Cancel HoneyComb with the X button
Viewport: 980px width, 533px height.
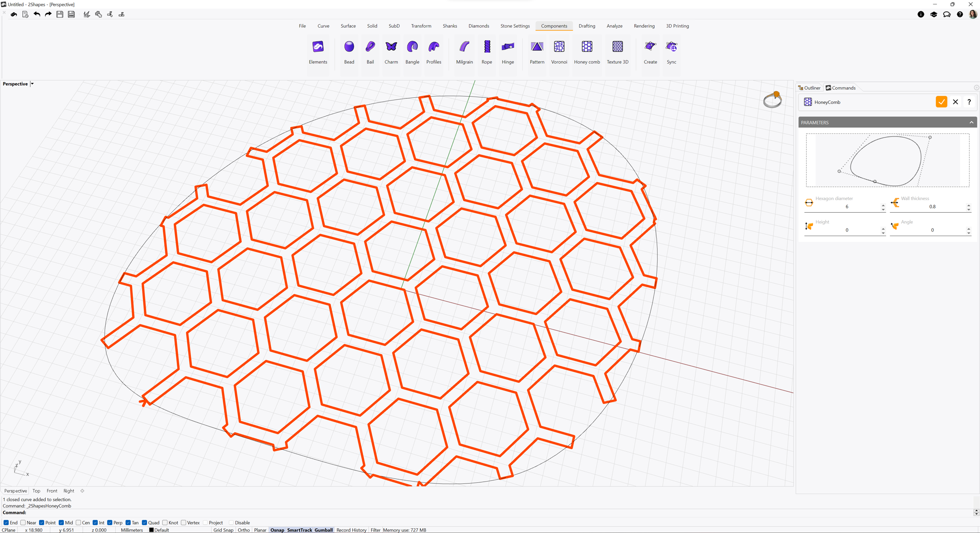click(x=955, y=102)
